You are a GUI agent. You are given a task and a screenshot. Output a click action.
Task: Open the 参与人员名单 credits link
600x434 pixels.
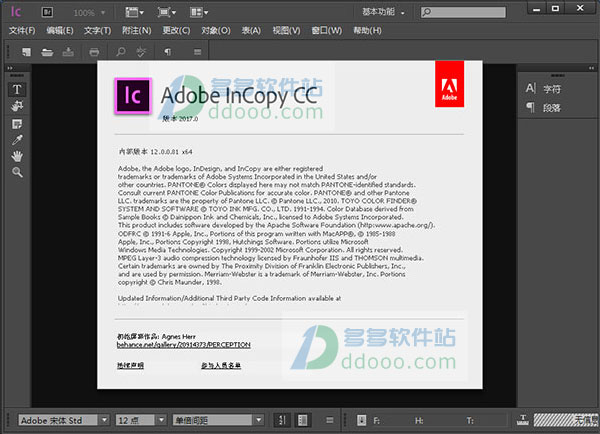tap(221, 365)
